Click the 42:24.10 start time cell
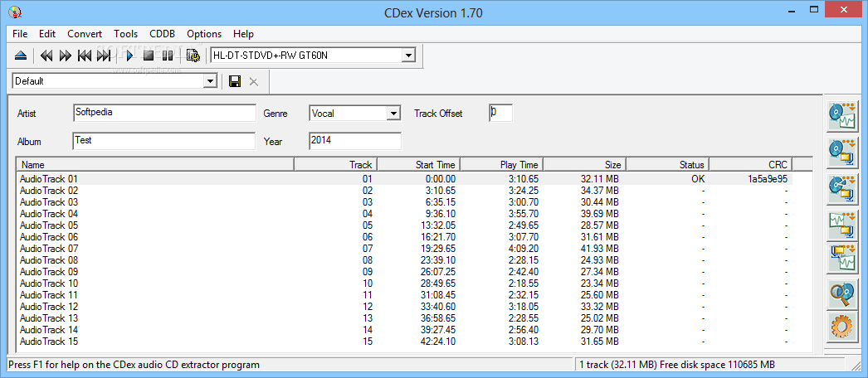 [436, 342]
